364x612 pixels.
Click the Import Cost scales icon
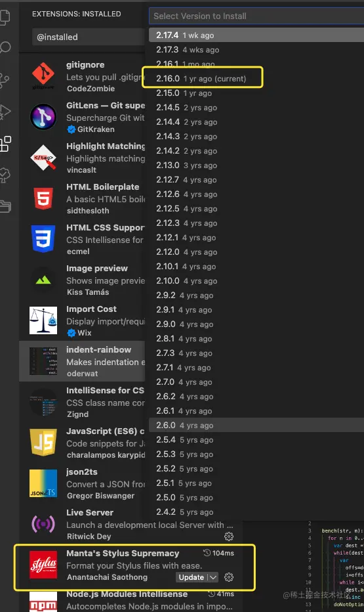coord(43,320)
